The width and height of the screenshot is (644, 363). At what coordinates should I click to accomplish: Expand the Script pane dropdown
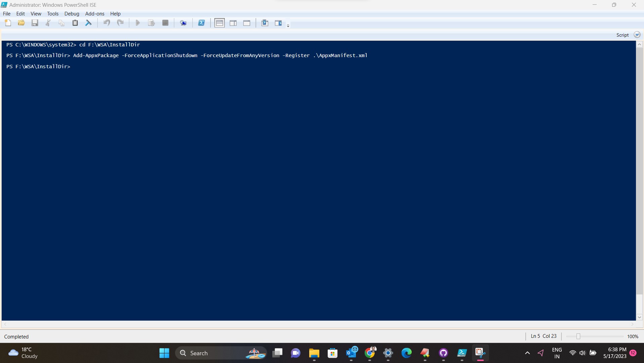tap(637, 34)
